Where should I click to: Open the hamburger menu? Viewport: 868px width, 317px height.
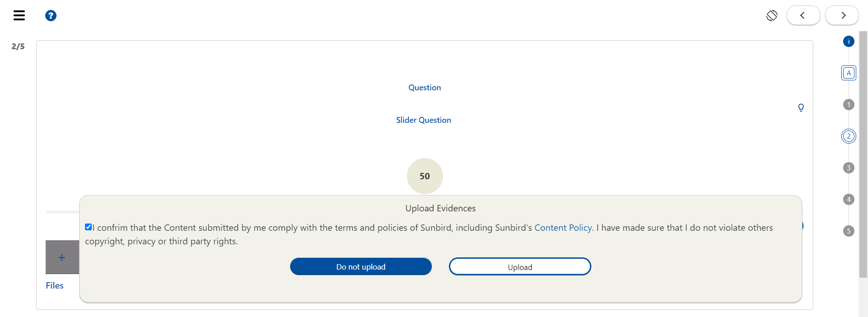[19, 16]
